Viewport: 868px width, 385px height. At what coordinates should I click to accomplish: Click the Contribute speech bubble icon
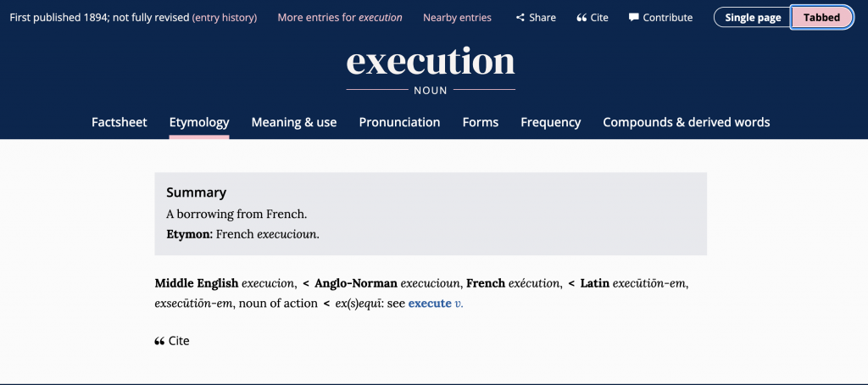coord(634,18)
